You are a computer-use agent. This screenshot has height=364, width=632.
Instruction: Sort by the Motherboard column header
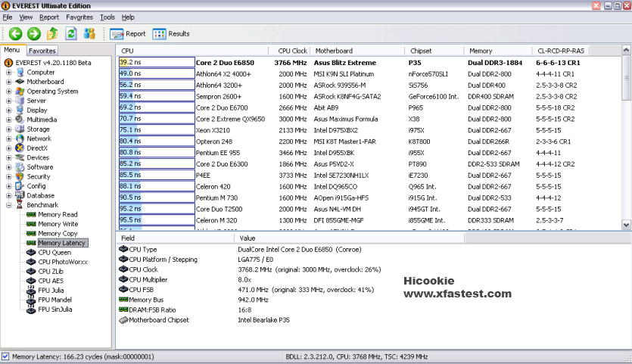[357, 51]
